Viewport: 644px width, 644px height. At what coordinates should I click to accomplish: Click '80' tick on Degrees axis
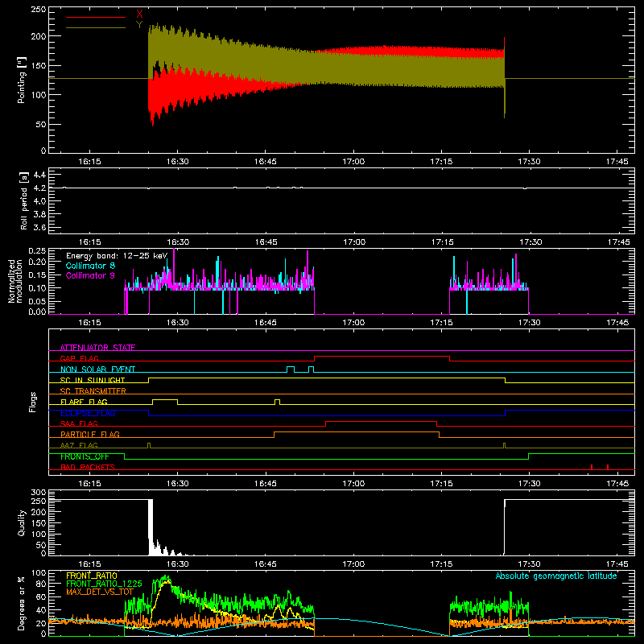coord(41,584)
